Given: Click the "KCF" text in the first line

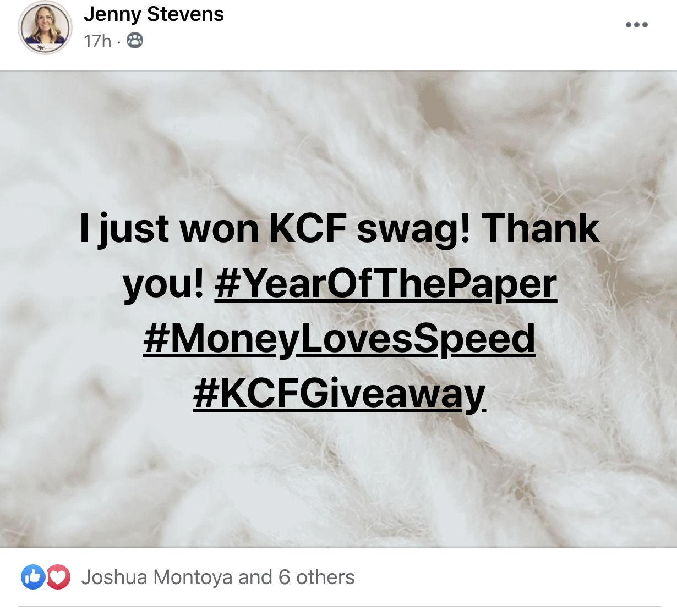Looking at the screenshot, I should point(308,228).
